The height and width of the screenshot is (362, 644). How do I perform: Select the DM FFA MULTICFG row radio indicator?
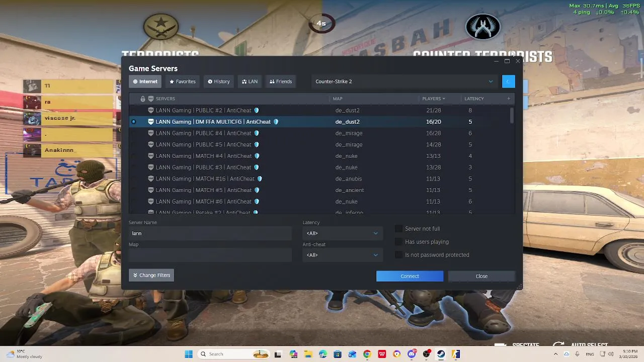coord(133,122)
